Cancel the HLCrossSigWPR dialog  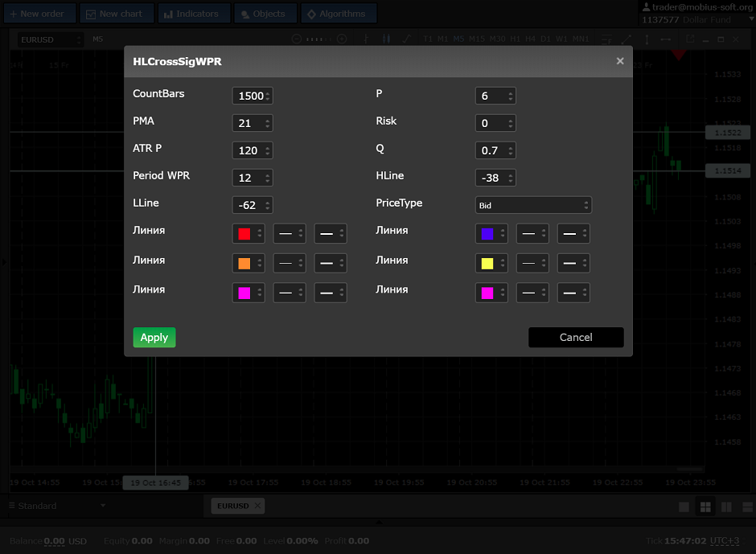coord(576,338)
